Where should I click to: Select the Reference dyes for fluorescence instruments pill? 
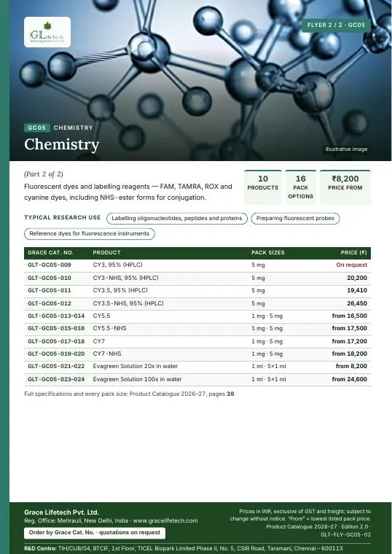(90, 233)
